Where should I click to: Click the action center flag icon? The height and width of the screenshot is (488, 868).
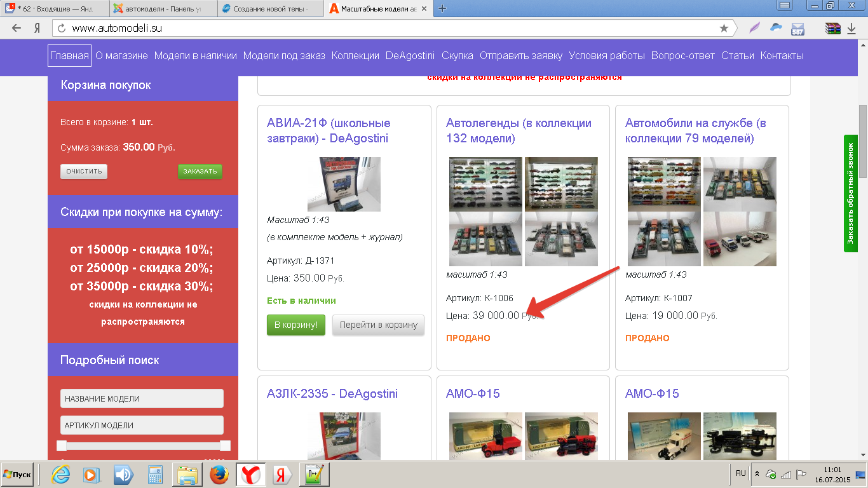tap(801, 474)
